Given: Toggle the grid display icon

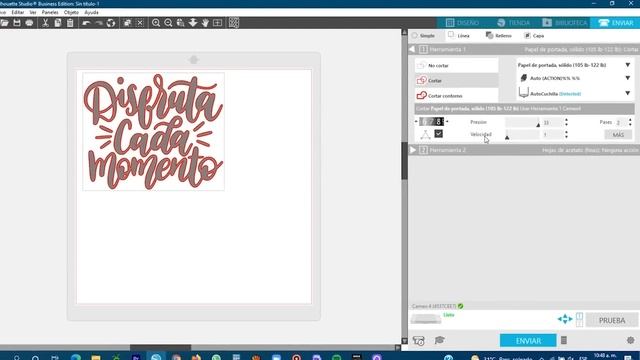Looking at the screenshot, I should coord(234,23).
